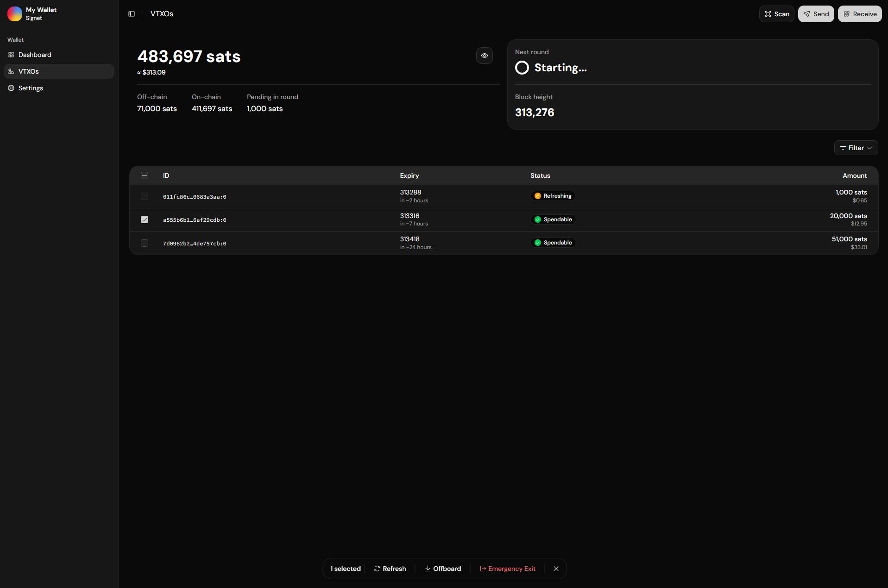
Task: Check the 011fc86c…0683a3aa:0 row checkbox
Action: click(145, 196)
